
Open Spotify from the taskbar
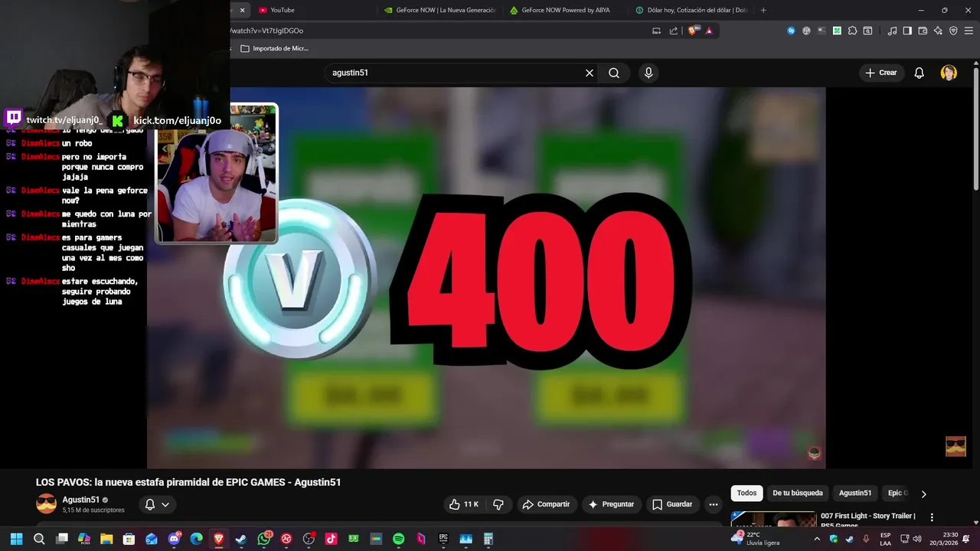[x=398, y=539]
